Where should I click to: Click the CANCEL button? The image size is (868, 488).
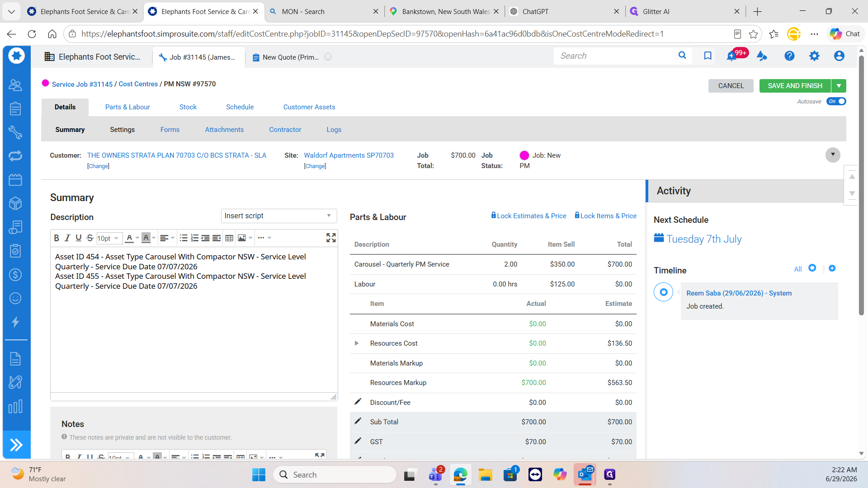click(731, 86)
